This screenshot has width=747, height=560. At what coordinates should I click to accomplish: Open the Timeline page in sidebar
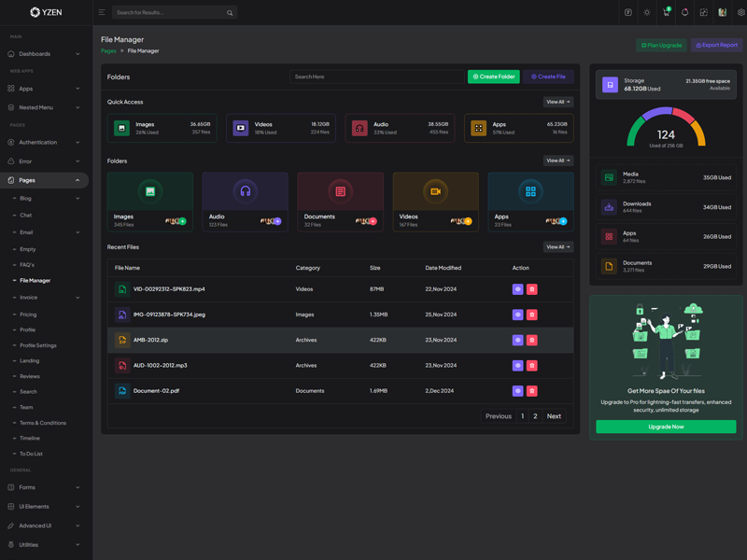[30, 439]
